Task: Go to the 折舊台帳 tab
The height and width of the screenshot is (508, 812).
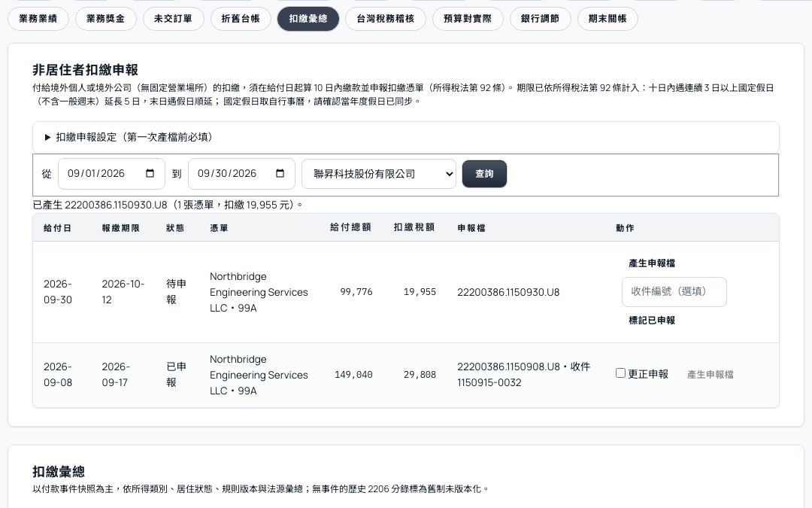Action: coord(241,19)
